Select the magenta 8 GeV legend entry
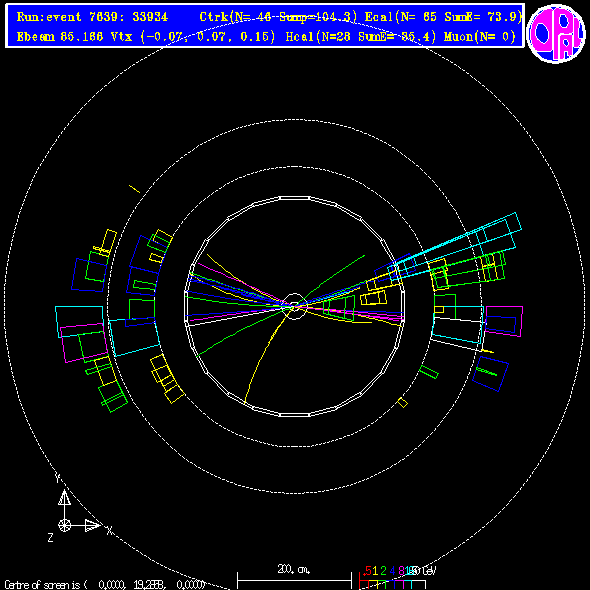 pyautogui.click(x=401, y=571)
